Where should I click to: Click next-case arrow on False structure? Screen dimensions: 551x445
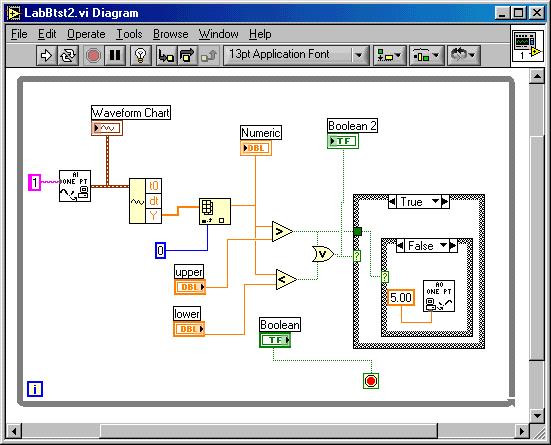coord(453,246)
